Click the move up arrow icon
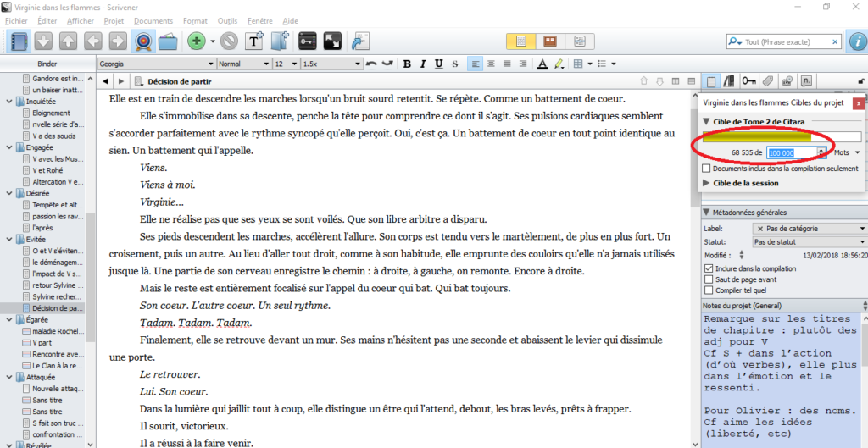This screenshot has height=448, width=868. pos(68,41)
